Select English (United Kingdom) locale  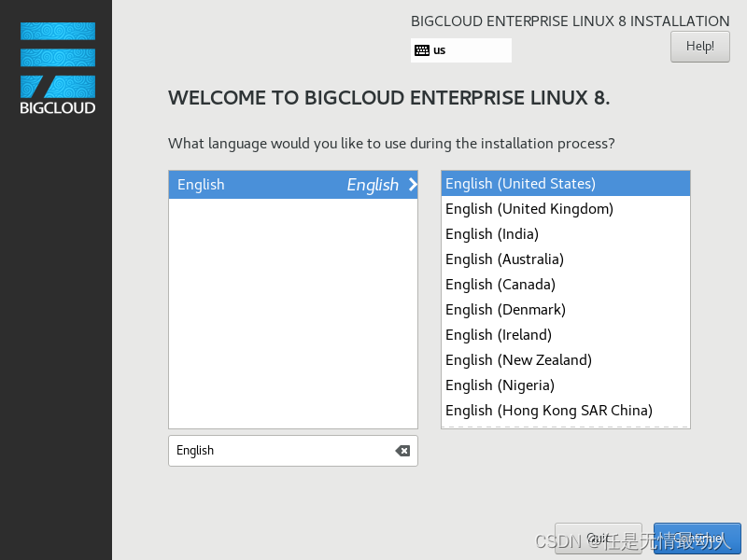click(x=566, y=209)
